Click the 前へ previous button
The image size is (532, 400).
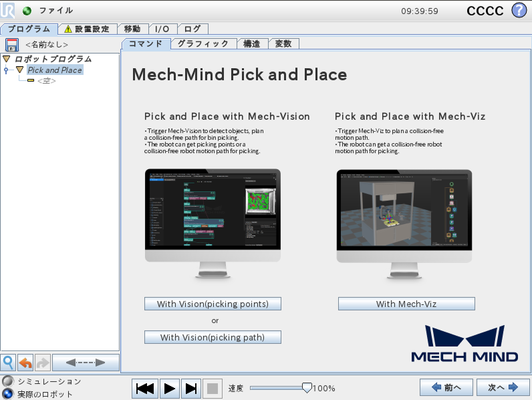[x=446, y=387]
